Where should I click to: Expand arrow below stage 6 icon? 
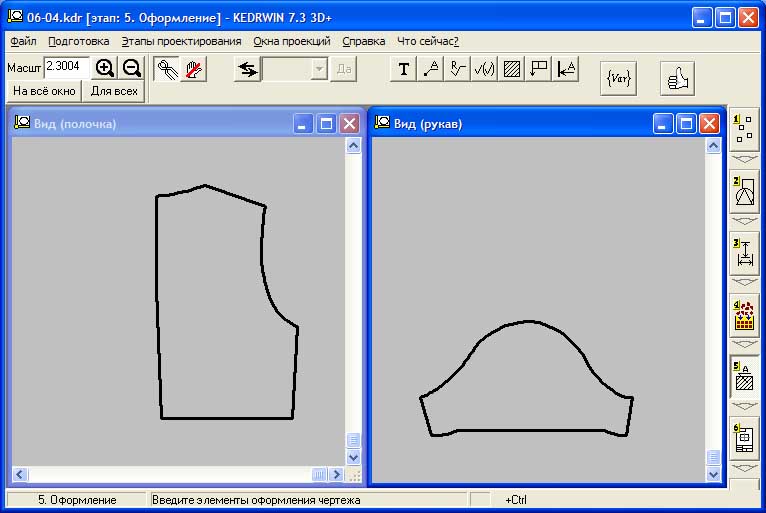coord(744,468)
